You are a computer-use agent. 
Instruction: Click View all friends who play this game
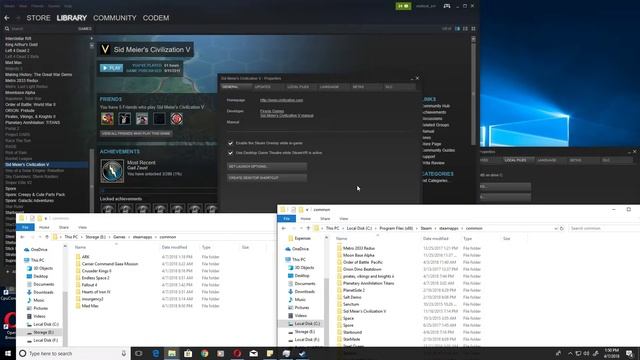tap(136, 133)
